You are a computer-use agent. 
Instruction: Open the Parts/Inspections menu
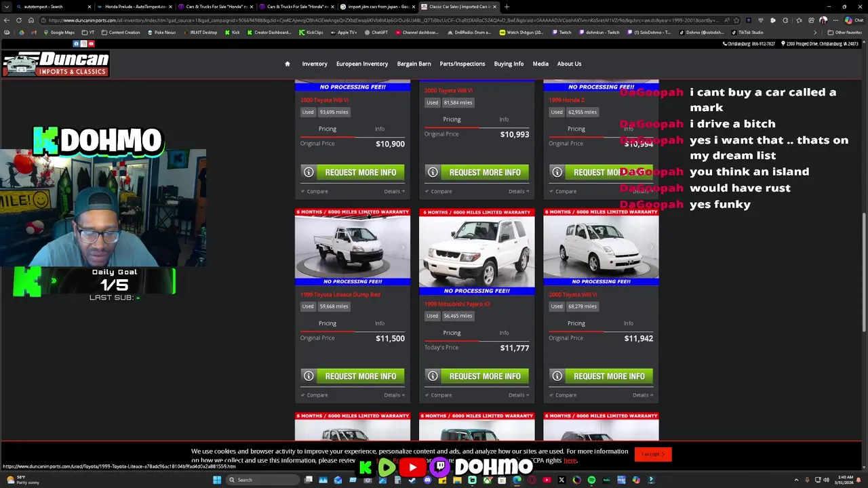462,64
